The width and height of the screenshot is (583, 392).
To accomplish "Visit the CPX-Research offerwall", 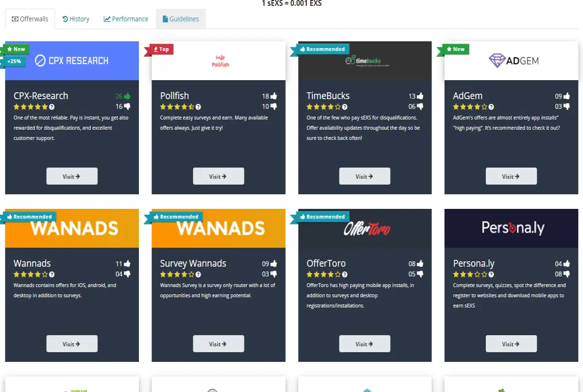I will (x=72, y=176).
